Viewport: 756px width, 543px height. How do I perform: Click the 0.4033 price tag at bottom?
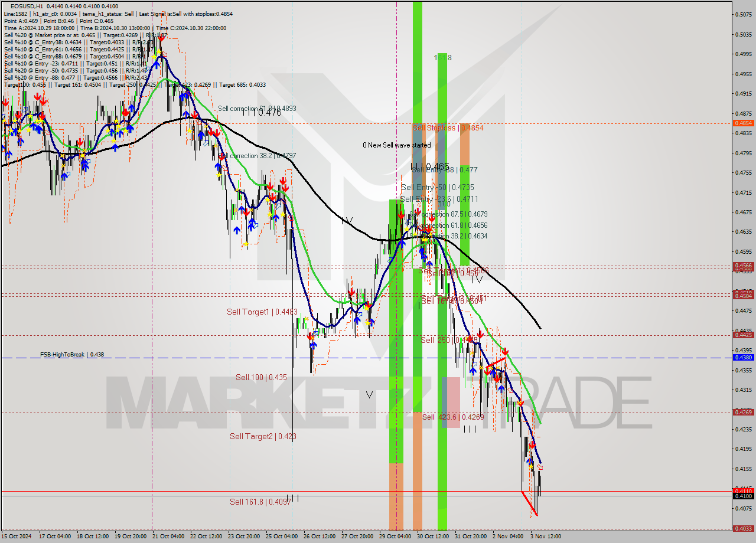click(743, 528)
